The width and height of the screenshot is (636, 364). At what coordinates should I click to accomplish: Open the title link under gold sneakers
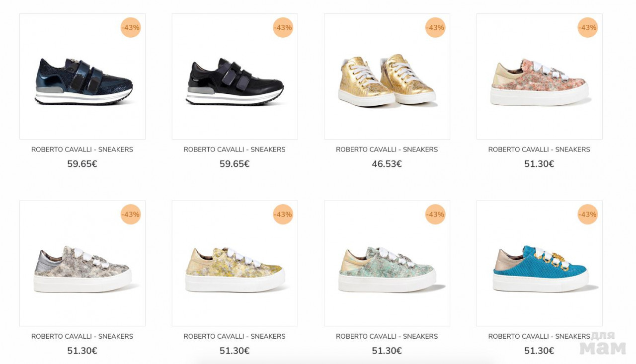click(x=387, y=149)
